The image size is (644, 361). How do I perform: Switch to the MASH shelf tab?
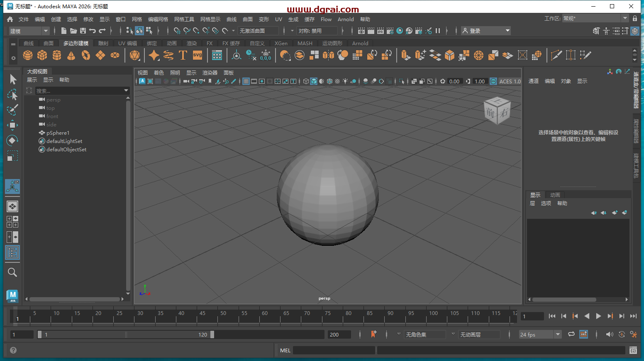[305, 43]
